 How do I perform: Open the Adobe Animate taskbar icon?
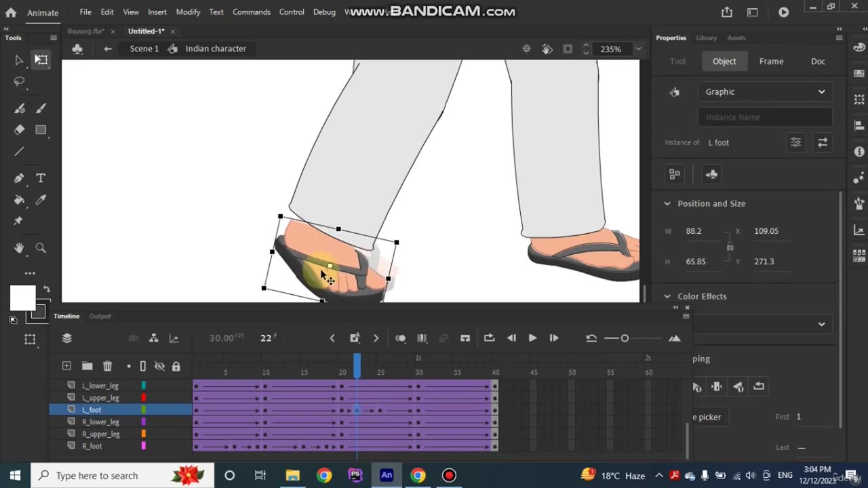(x=387, y=475)
